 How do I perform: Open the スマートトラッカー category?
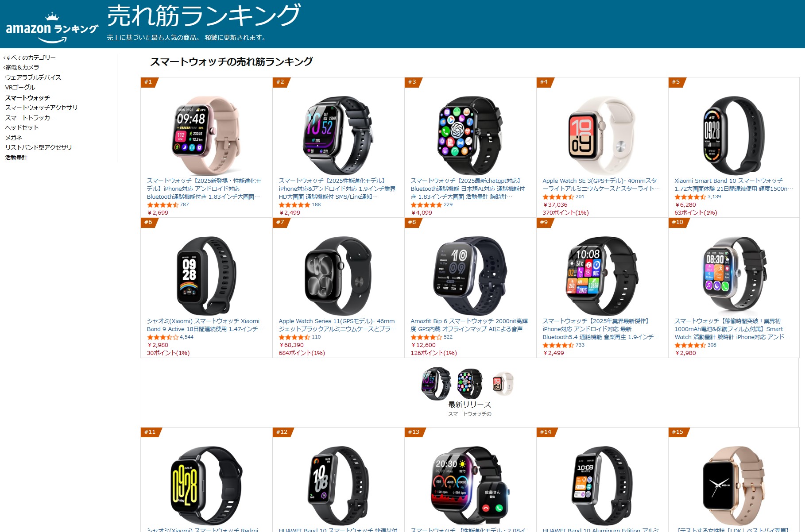[30, 118]
